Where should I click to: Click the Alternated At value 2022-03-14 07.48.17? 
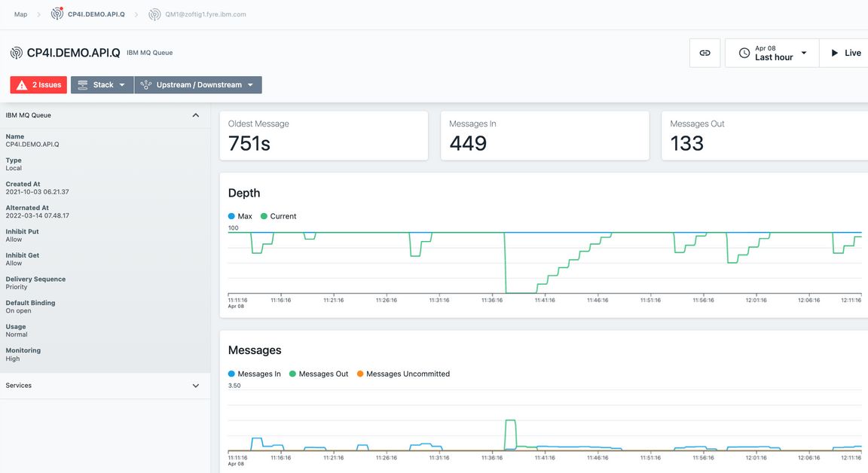point(37,215)
